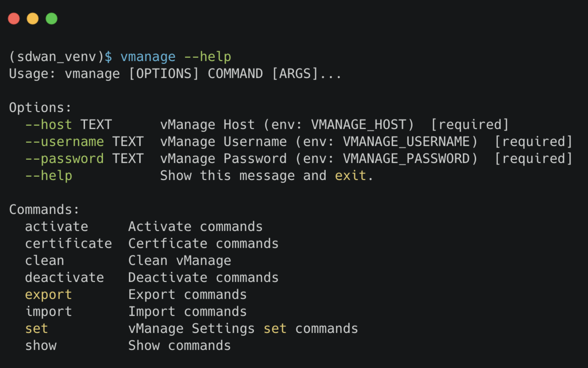Click the show command name
Screen dimensions: 588x368
pyautogui.click(x=41, y=346)
